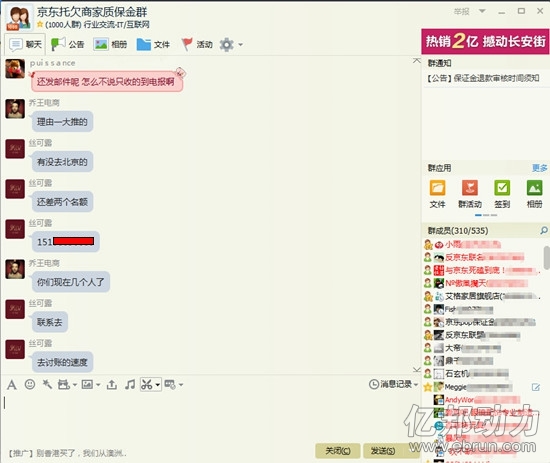Screen dimensions: 550x463
Task: Click the member list scrollbar
Action: coord(546,257)
